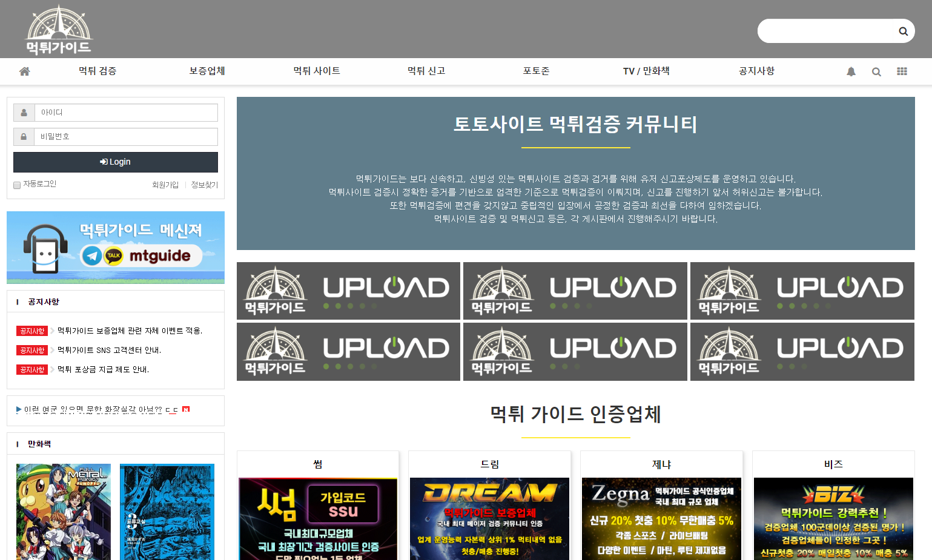Open the 먹튀 포상금 지급 제도 안내 notice

103,370
